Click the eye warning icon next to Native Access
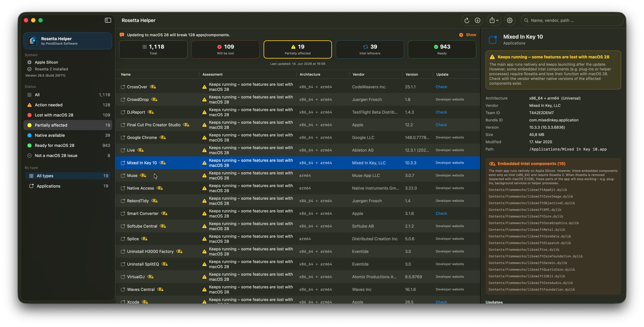The height and width of the screenshot is (327, 644). (x=160, y=188)
